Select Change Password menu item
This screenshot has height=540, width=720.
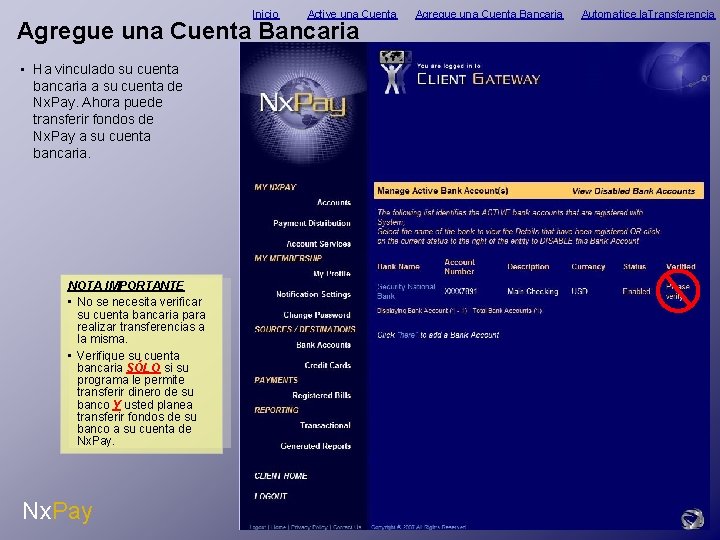(x=317, y=315)
